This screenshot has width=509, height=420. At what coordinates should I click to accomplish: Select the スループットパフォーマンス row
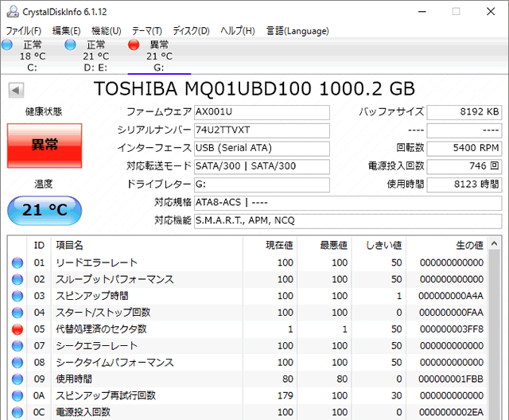pos(247,279)
